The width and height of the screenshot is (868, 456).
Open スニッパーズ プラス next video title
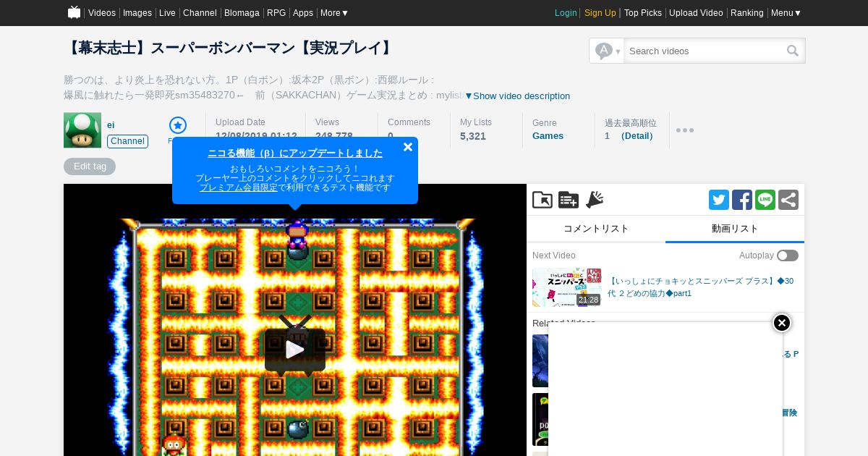point(700,287)
